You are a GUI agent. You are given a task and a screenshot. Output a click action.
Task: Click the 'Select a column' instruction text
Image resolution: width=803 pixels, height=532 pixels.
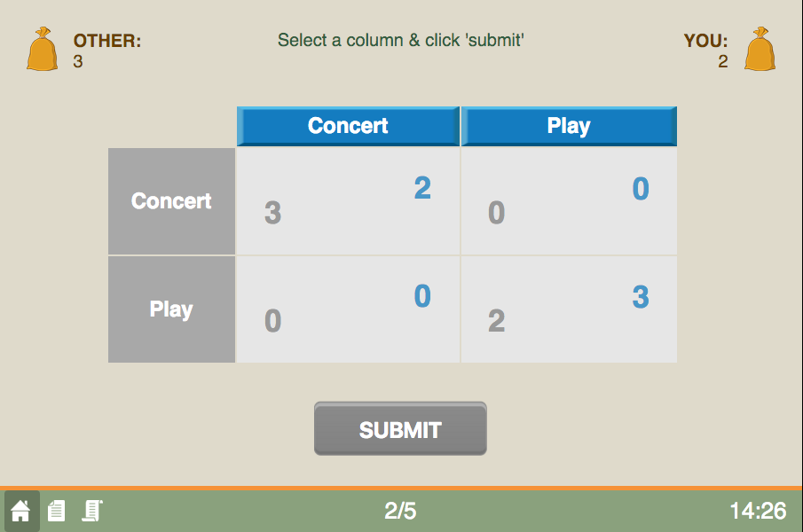click(x=400, y=40)
